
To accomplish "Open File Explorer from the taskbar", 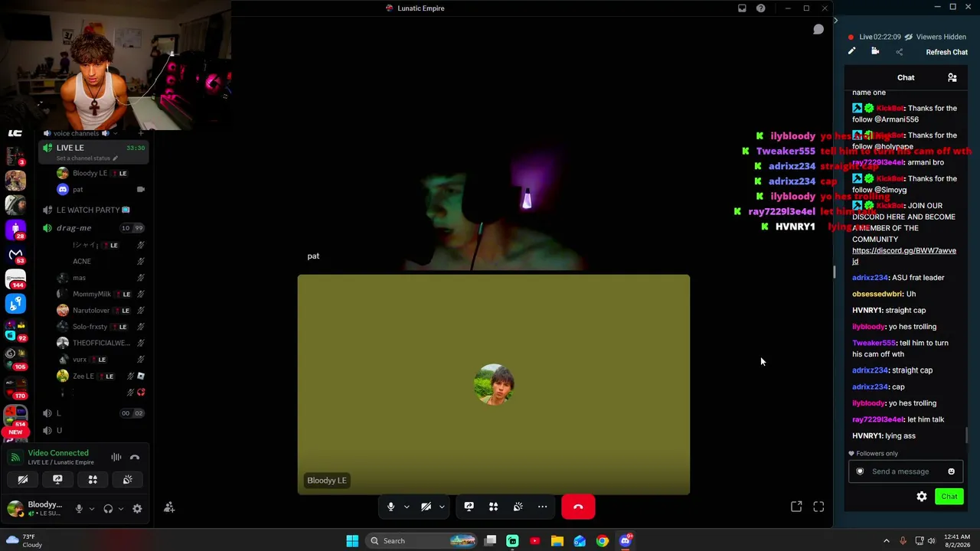I will (557, 541).
